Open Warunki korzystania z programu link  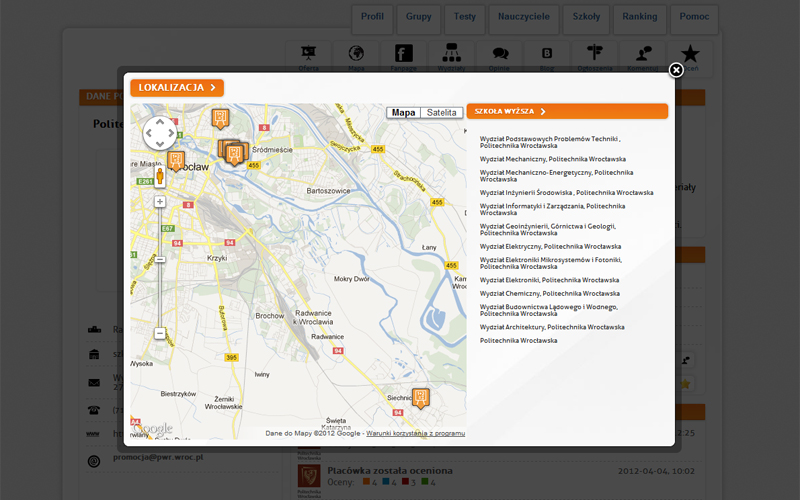point(415,433)
